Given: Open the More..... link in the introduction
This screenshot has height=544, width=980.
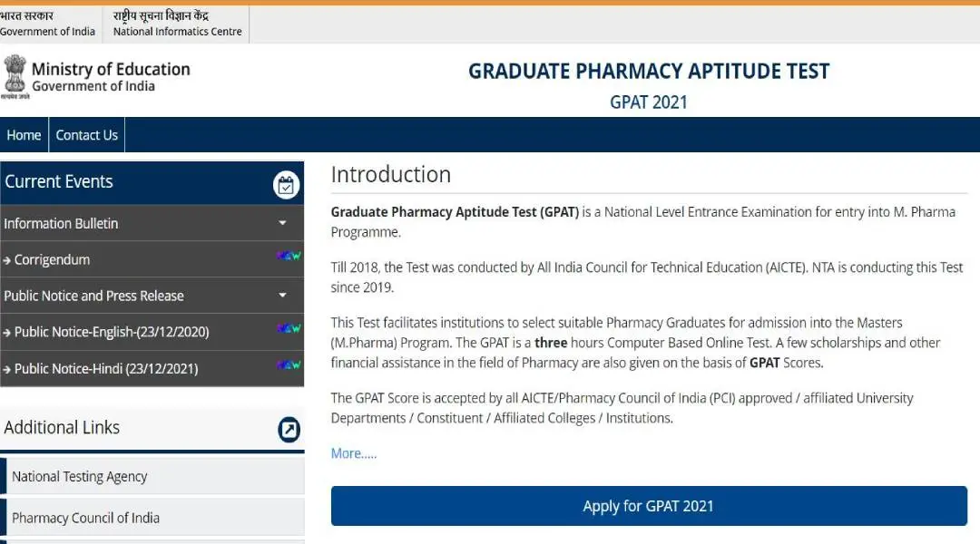Looking at the screenshot, I should point(352,452).
